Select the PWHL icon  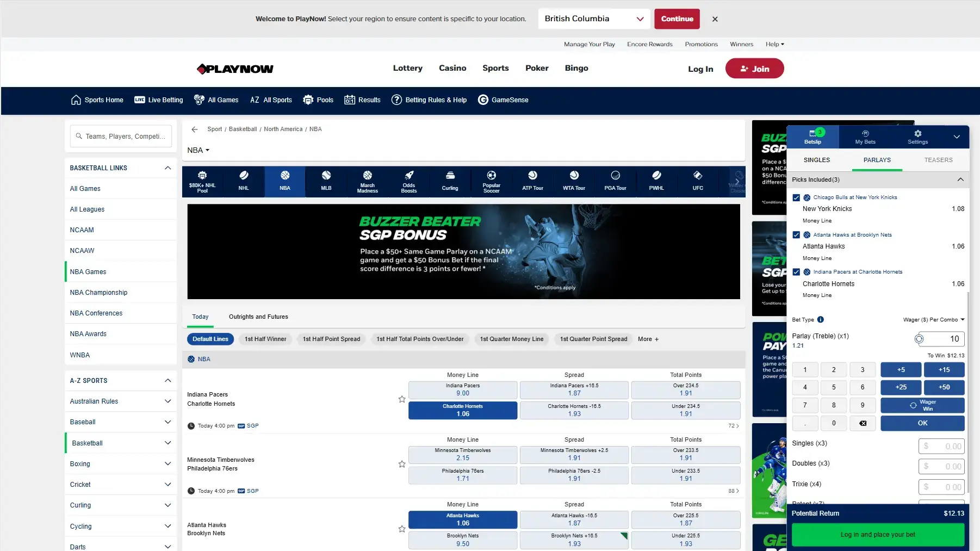(657, 182)
